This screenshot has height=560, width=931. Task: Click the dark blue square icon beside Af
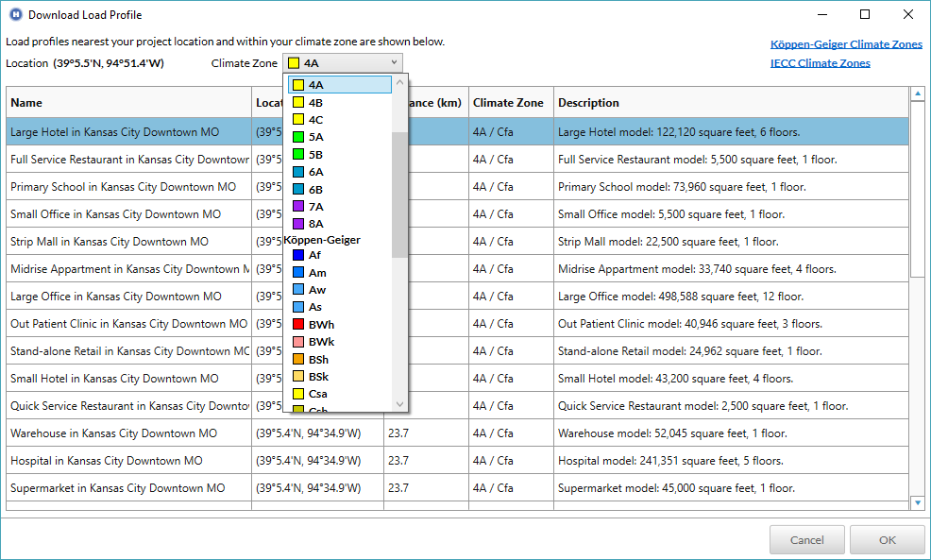point(297,256)
